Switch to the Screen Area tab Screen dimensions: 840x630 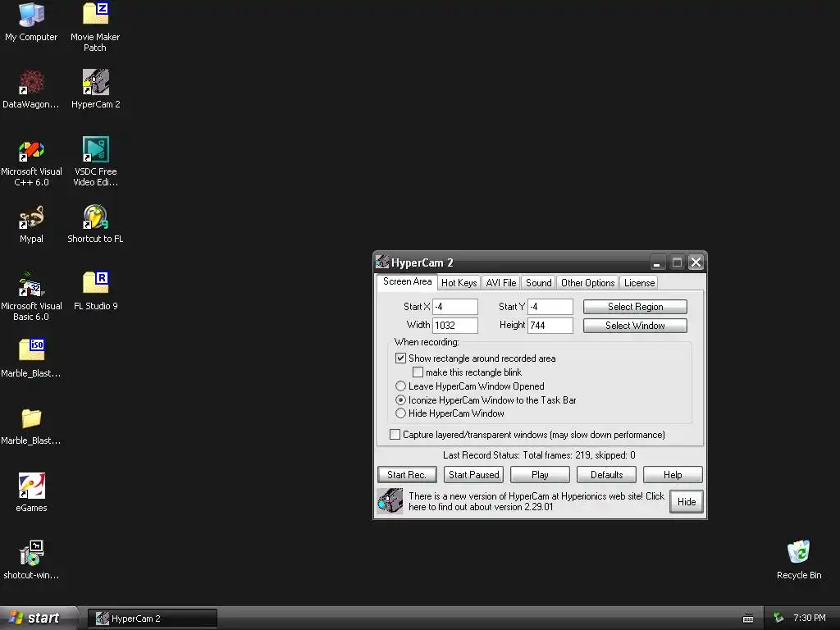pyautogui.click(x=407, y=282)
